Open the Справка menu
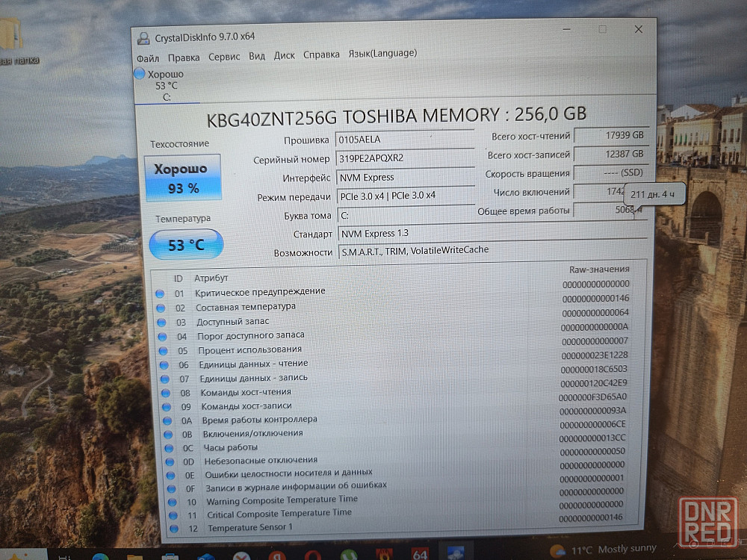The height and width of the screenshot is (560, 747). [321, 55]
